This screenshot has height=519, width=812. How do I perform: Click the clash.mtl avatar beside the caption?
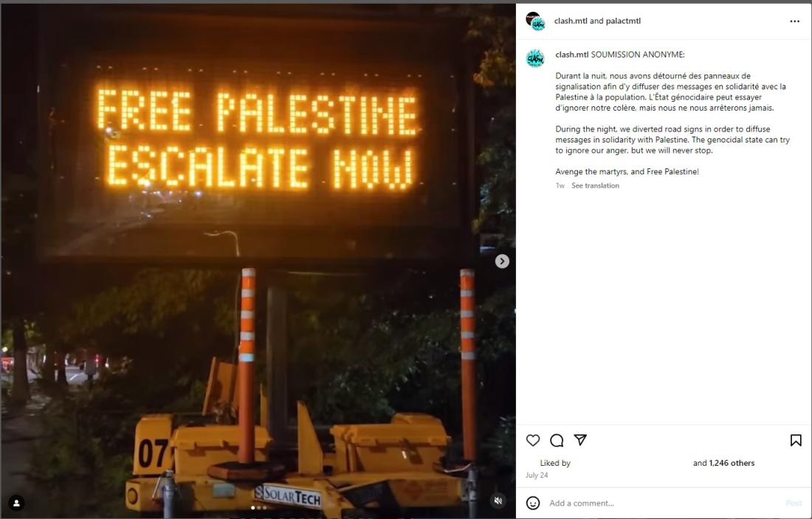[535, 58]
